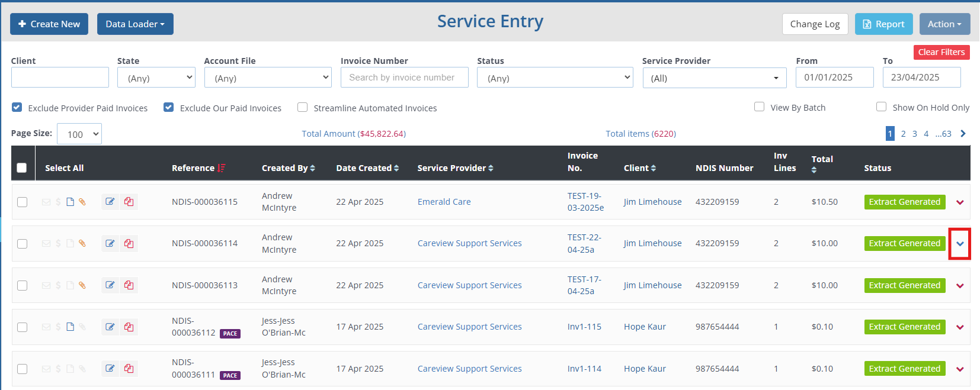Open the Status filter dropdown
The width and height of the screenshot is (980, 390).
point(555,78)
